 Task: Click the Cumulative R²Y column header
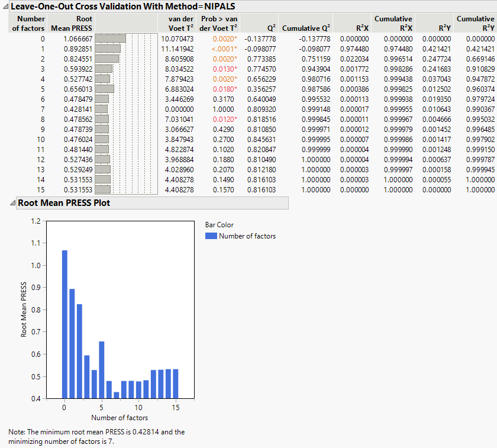pos(475,24)
